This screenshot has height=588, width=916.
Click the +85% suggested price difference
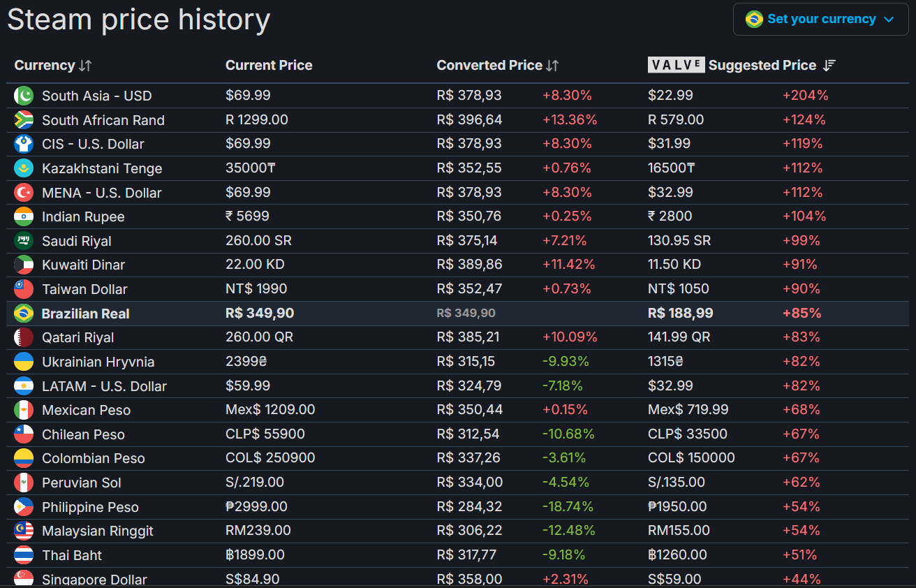point(801,313)
